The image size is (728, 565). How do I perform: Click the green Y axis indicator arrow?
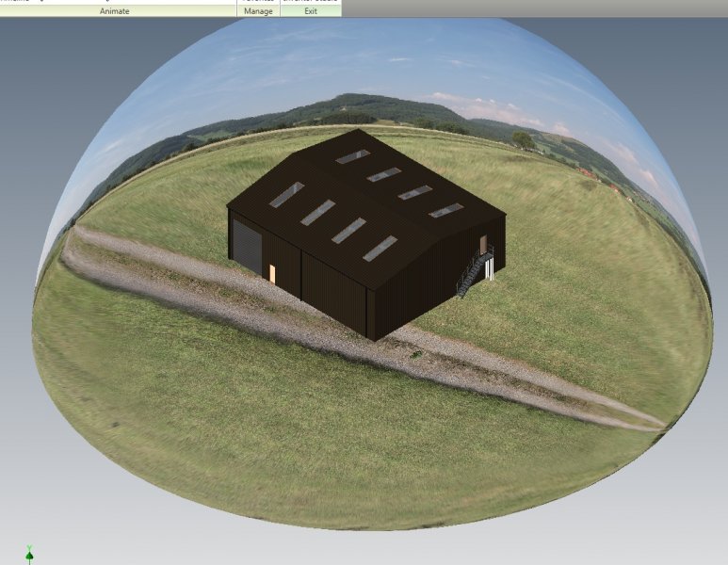click(x=30, y=555)
